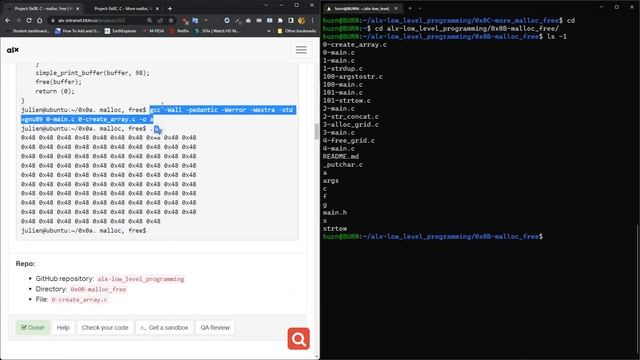Screen dimensions: 640x360
Task: Click '2-str_concat.c' in terminal listing
Action: coord(351,116)
